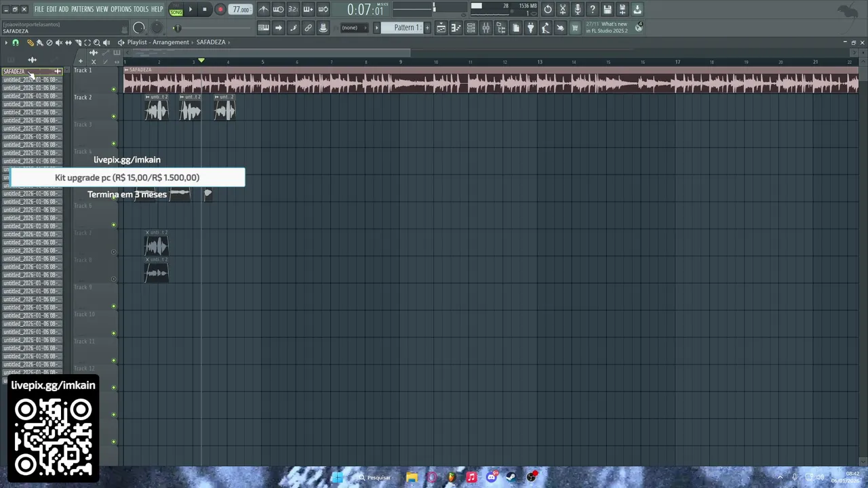Select the SAFADEZA clip in picker
This screenshot has width=868, height=488.
tap(32, 71)
